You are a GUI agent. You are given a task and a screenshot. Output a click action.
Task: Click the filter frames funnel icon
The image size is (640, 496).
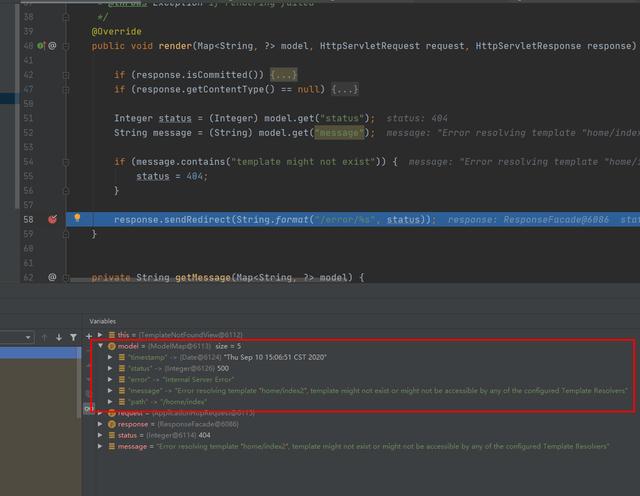pos(73,337)
